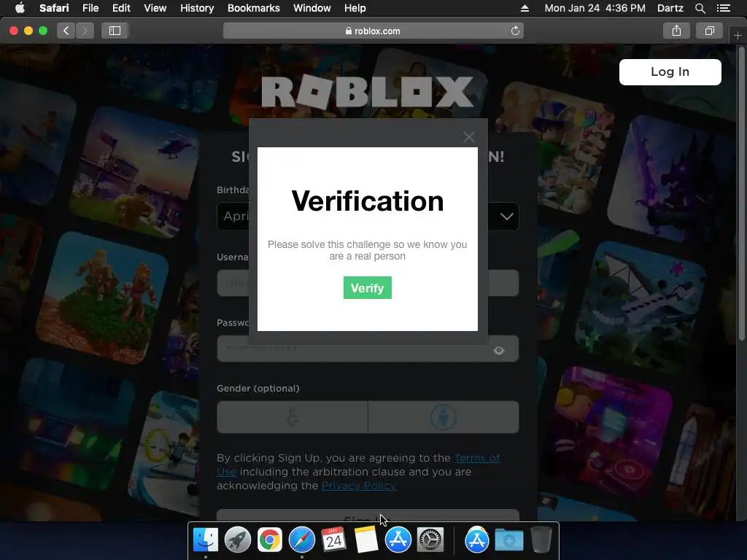Click the Username input field
The height and width of the screenshot is (560, 747).
tap(368, 283)
